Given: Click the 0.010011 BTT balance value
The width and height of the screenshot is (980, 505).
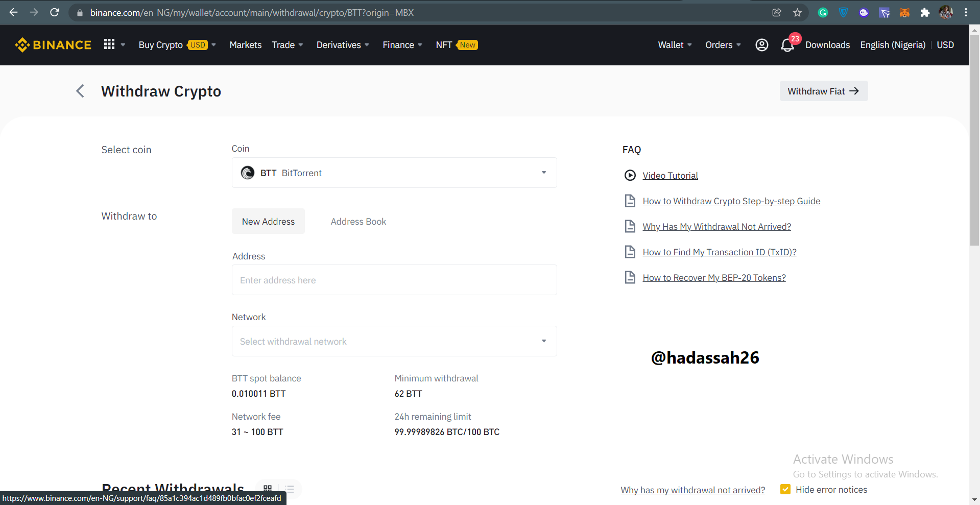Looking at the screenshot, I should [258, 393].
